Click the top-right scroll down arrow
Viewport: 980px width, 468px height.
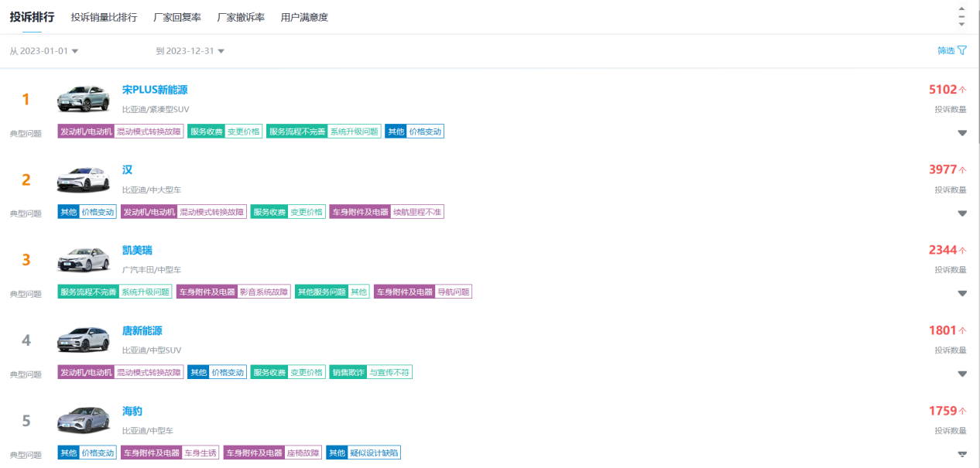[x=961, y=24]
